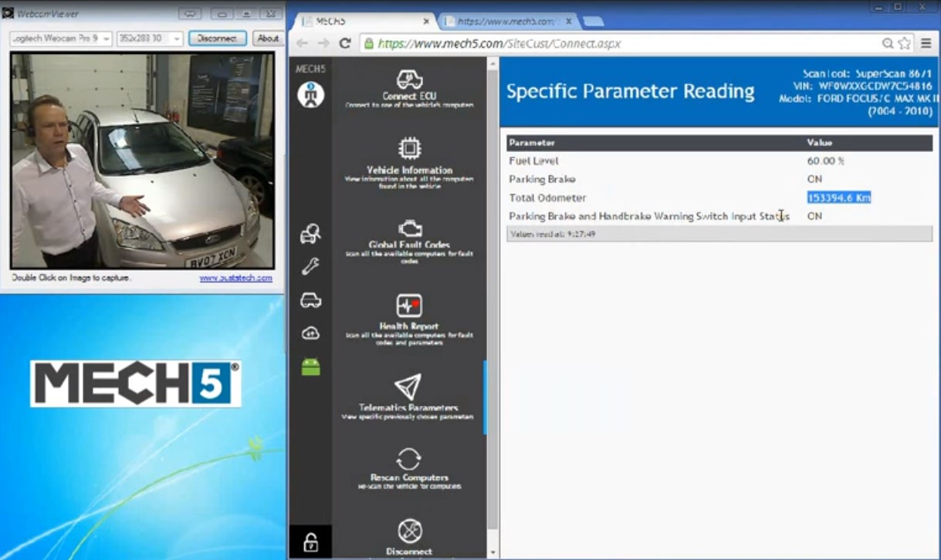Click the MECH5 desktop logo
Screen dimensions: 941x560
[x=135, y=383]
